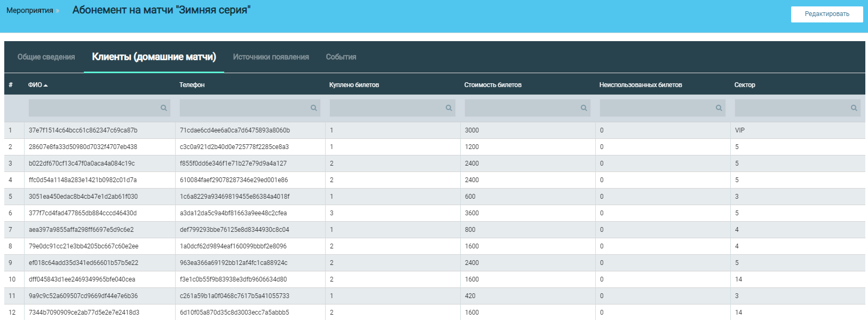
Task: Click the search icon in the Телефон filter
Action: tap(314, 108)
